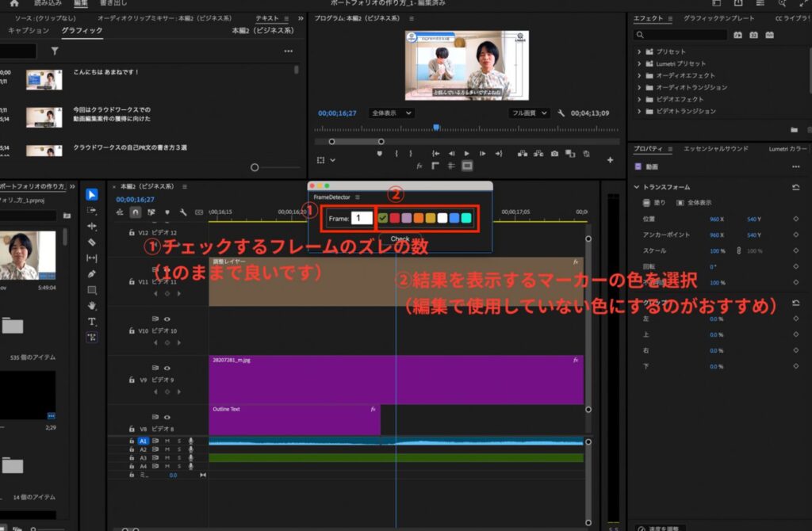
Task: Select the Pen tool
Action: (92, 273)
